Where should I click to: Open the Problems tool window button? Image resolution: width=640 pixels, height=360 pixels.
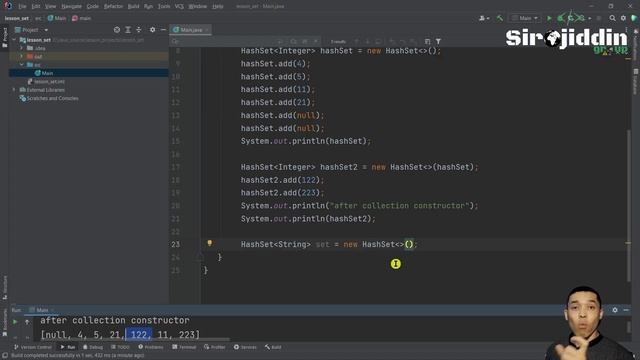(x=151, y=347)
